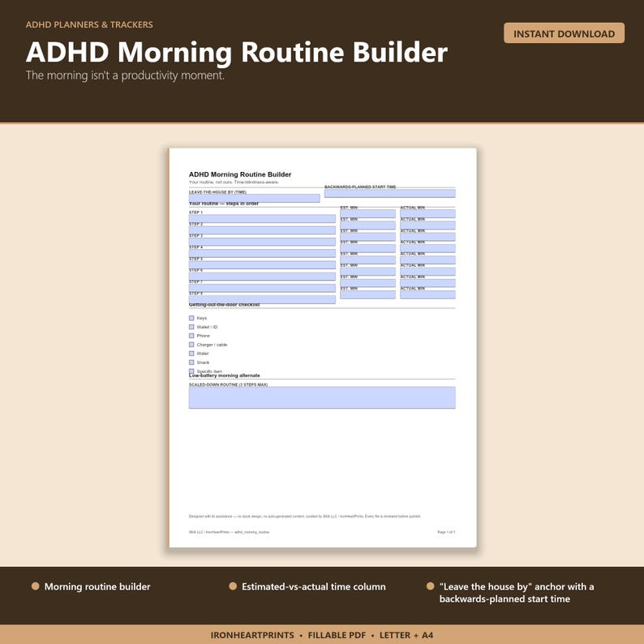
Task: Select Est. min field for Step 3
Action: pyautogui.click(x=367, y=237)
